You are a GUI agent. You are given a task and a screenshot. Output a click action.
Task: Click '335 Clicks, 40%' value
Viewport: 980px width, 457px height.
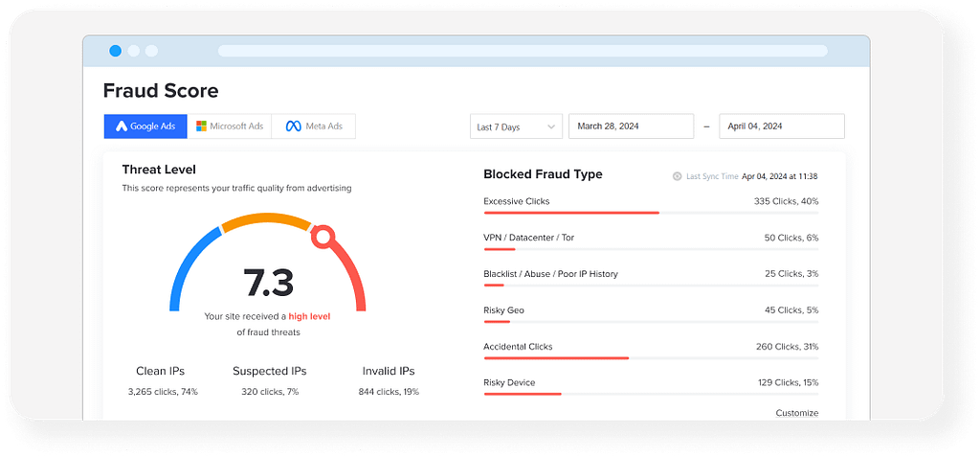click(x=787, y=201)
